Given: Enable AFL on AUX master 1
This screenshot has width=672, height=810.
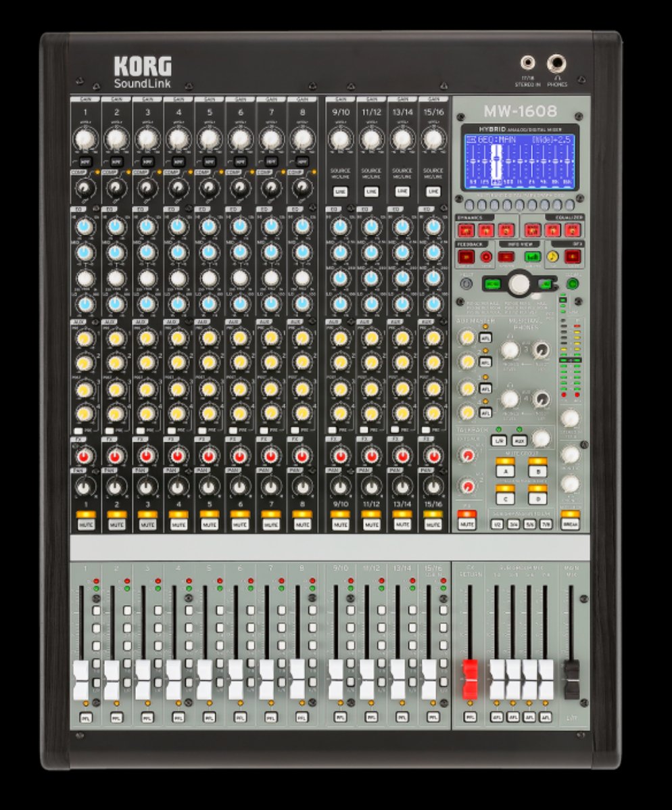Looking at the screenshot, I should point(485,338).
